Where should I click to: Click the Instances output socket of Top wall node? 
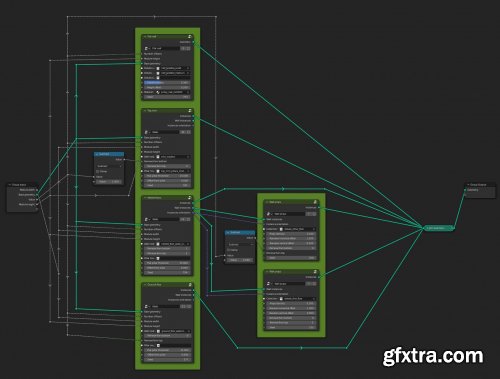coord(193,42)
